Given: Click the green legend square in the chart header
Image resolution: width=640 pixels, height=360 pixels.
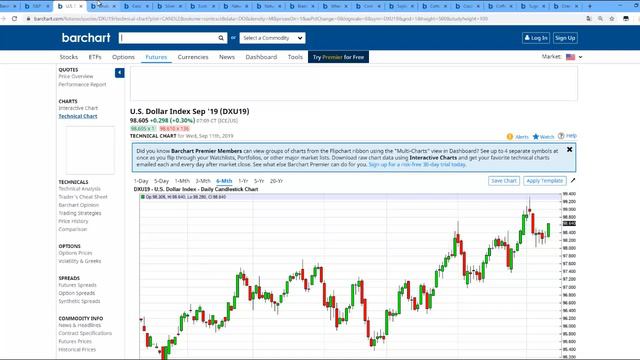Looking at the screenshot, I should [x=143, y=197].
